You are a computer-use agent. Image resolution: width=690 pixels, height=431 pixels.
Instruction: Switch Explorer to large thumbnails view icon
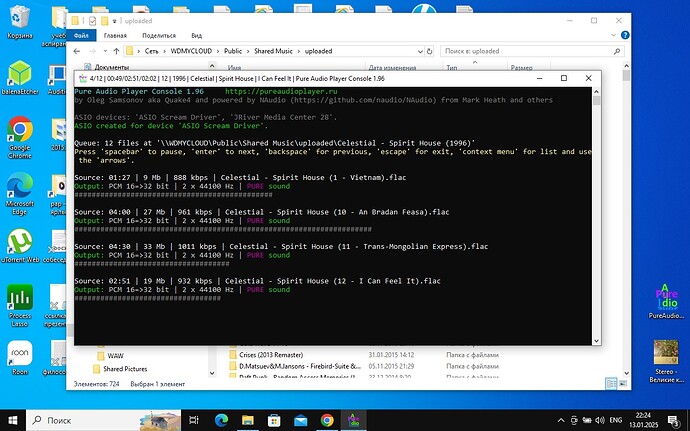[623, 383]
